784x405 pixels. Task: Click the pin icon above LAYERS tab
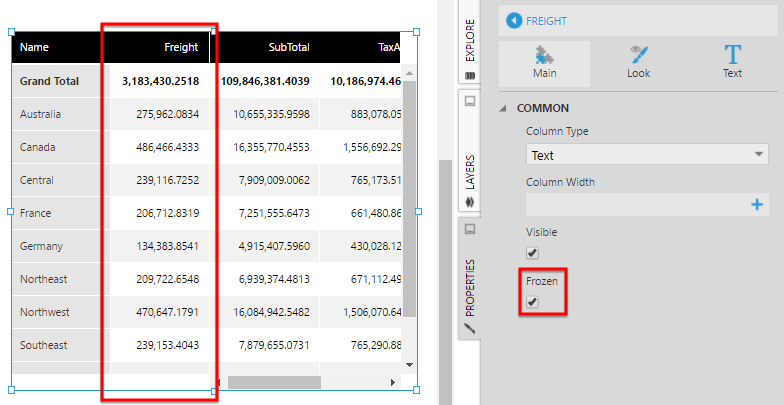pyautogui.click(x=470, y=102)
